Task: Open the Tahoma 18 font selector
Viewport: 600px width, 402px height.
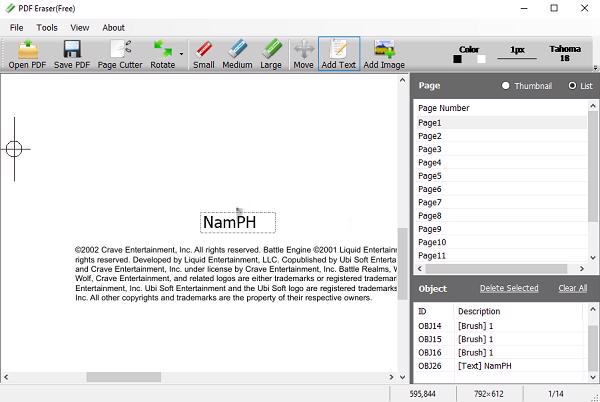Action: point(565,54)
